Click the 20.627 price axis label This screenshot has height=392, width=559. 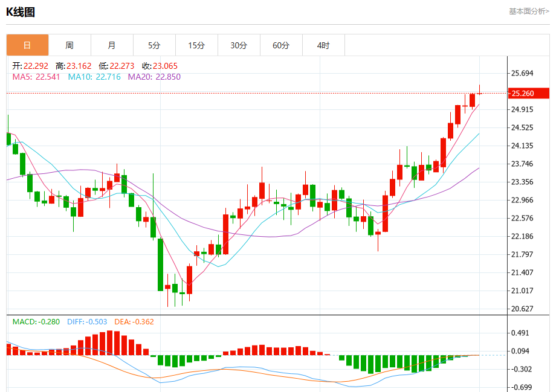click(522, 309)
